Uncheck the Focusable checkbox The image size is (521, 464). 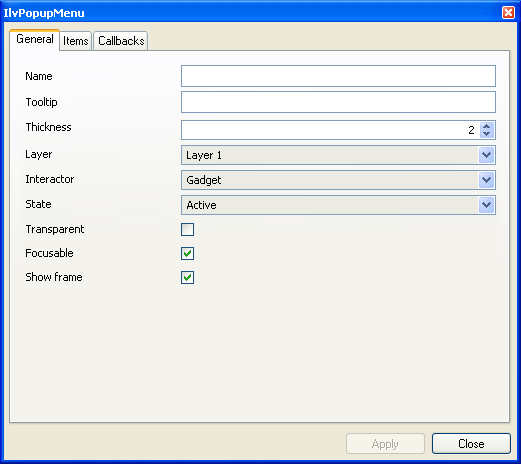(x=187, y=253)
